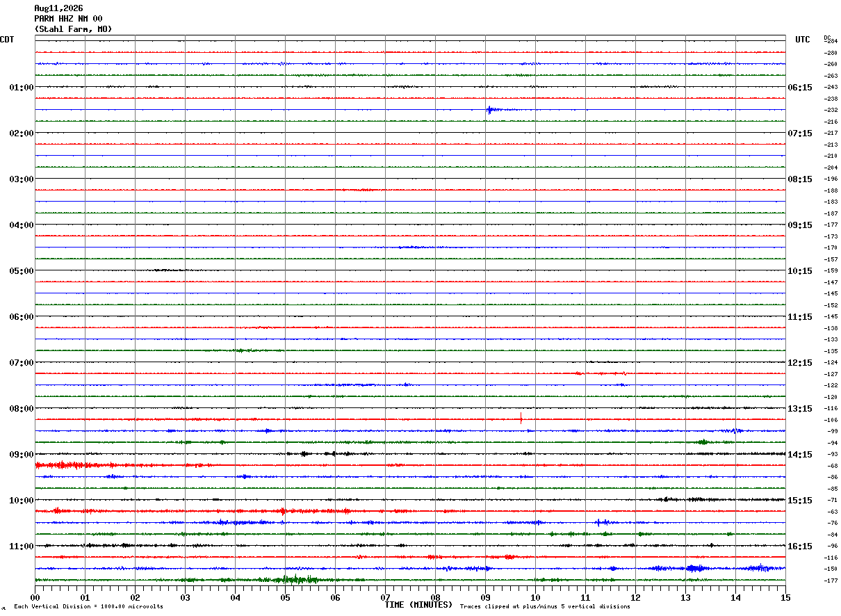The height and width of the screenshot is (616, 841).
Task: Click the blue seismic spike near minute 09
Action: [491, 109]
